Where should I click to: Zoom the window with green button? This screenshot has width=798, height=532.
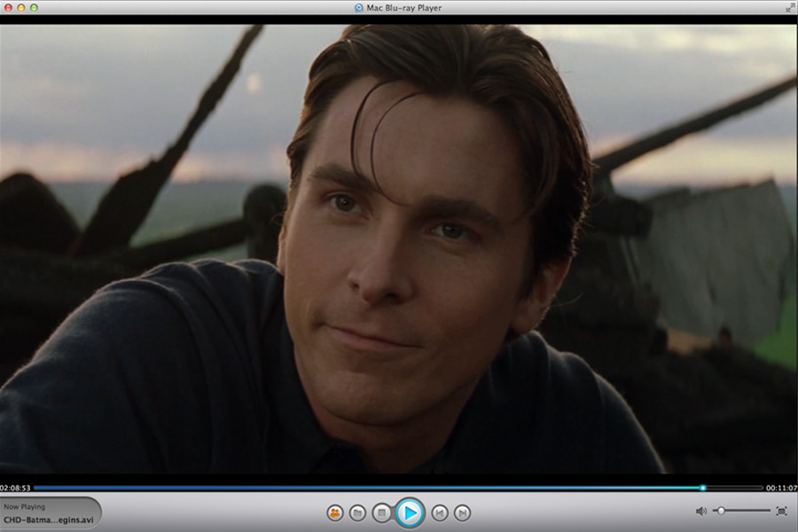[x=34, y=8]
